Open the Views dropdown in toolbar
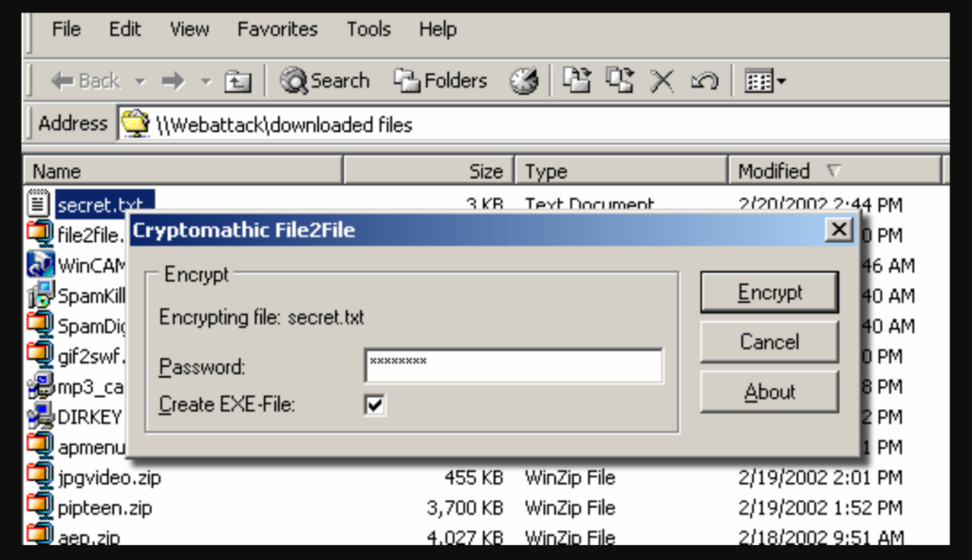The image size is (972, 560). [x=766, y=82]
